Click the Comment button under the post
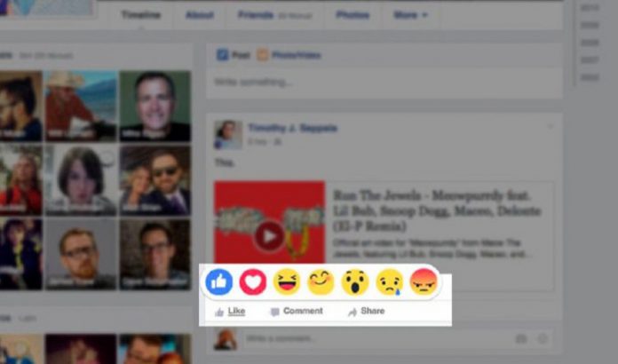 click(297, 312)
